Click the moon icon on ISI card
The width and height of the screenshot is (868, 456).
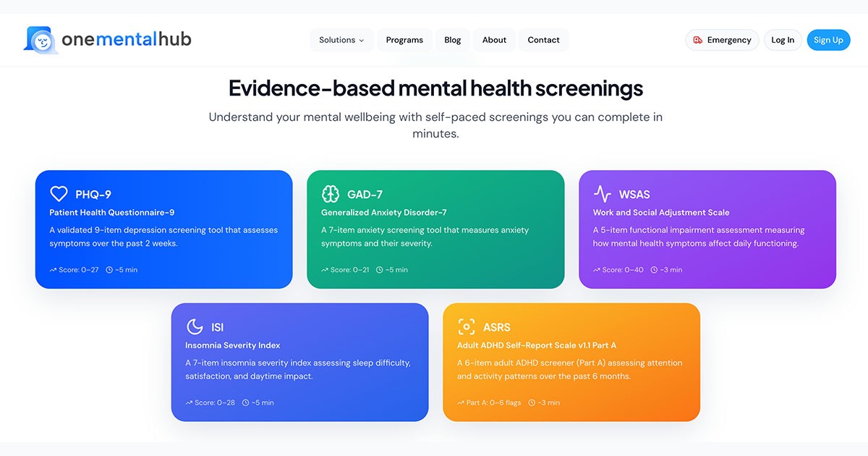click(x=195, y=326)
